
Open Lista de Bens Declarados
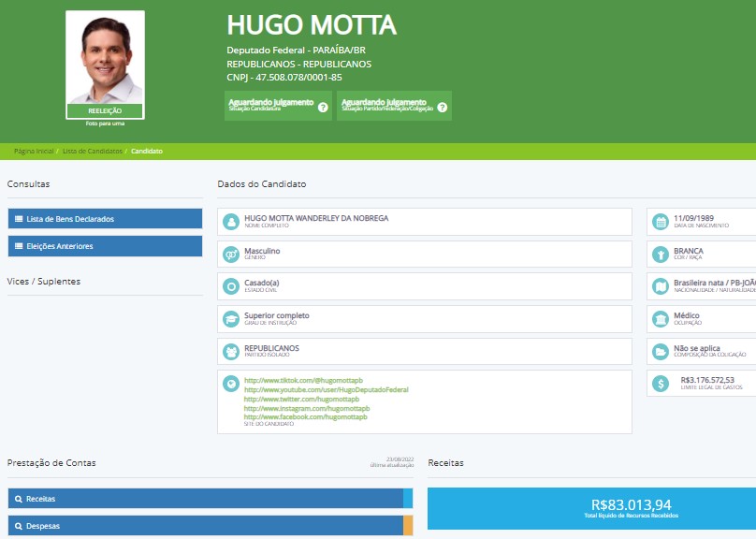click(105, 219)
